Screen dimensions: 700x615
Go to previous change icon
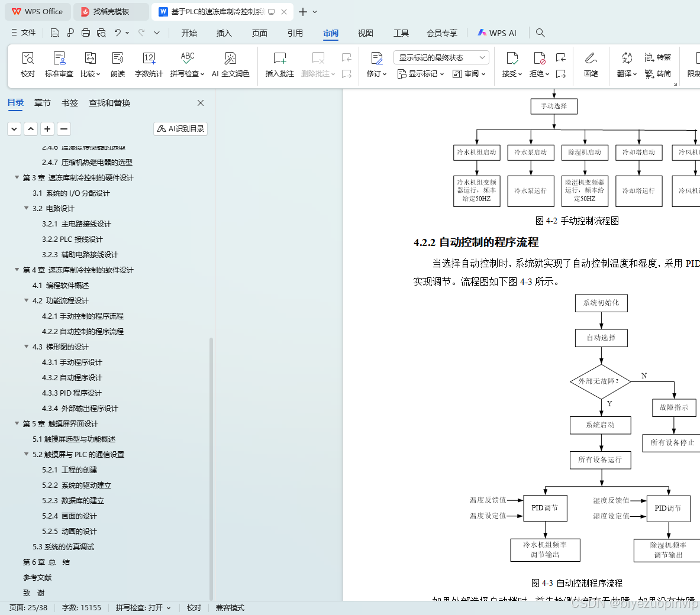tap(561, 57)
